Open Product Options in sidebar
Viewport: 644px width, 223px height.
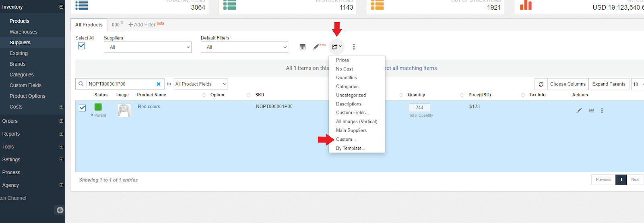27,96
